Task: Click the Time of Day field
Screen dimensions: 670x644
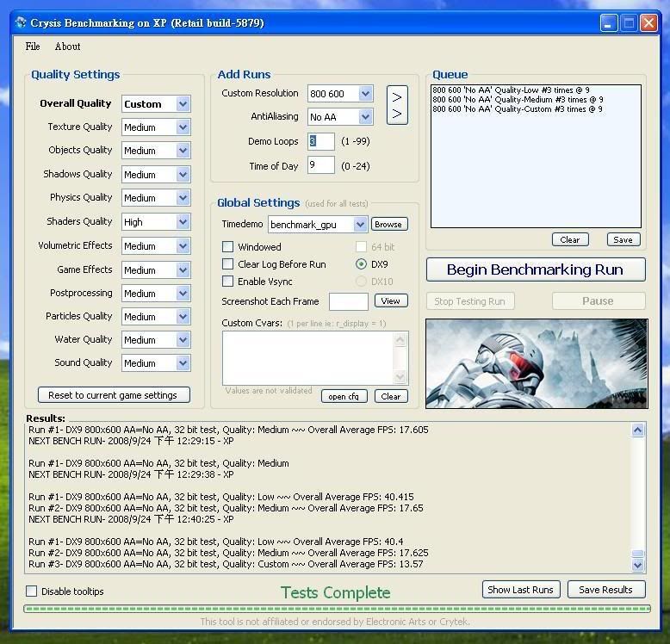Action: click(x=321, y=164)
